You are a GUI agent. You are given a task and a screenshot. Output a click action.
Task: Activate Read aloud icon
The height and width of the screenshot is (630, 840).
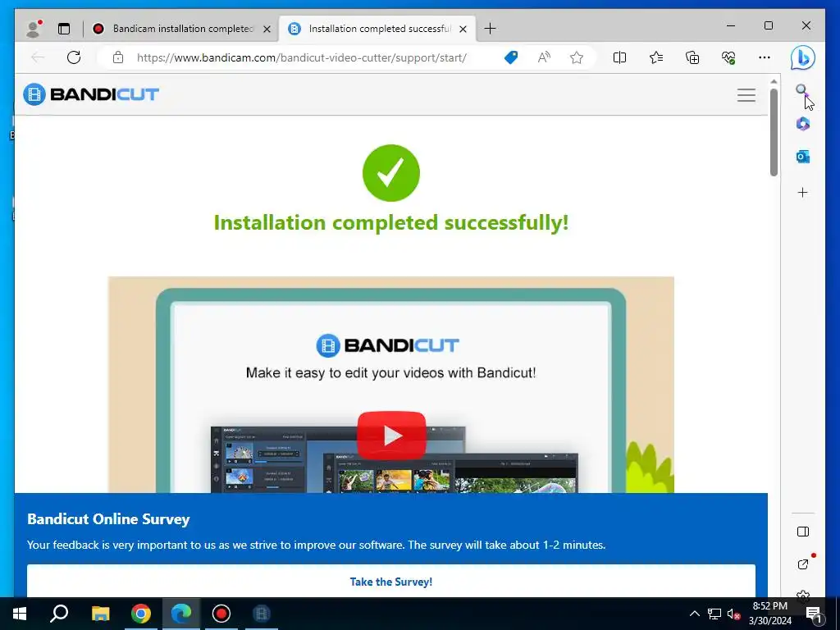click(544, 57)
